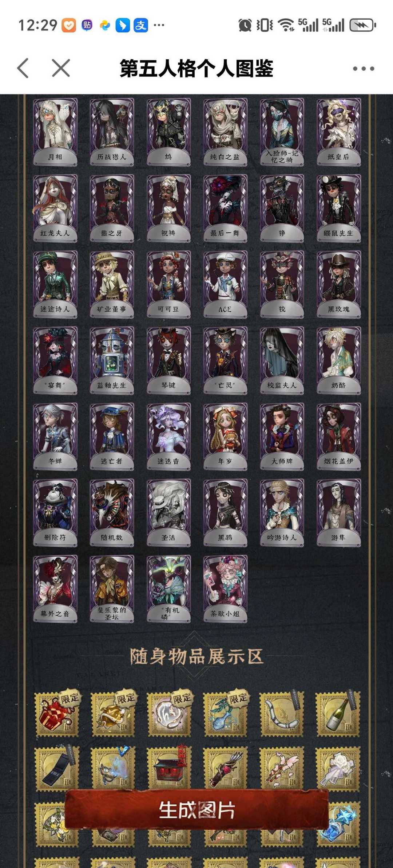This screenshot has width=393, height=868.
Task: Select the white rose bouquet stamp
Action: [x=338, y=769]
